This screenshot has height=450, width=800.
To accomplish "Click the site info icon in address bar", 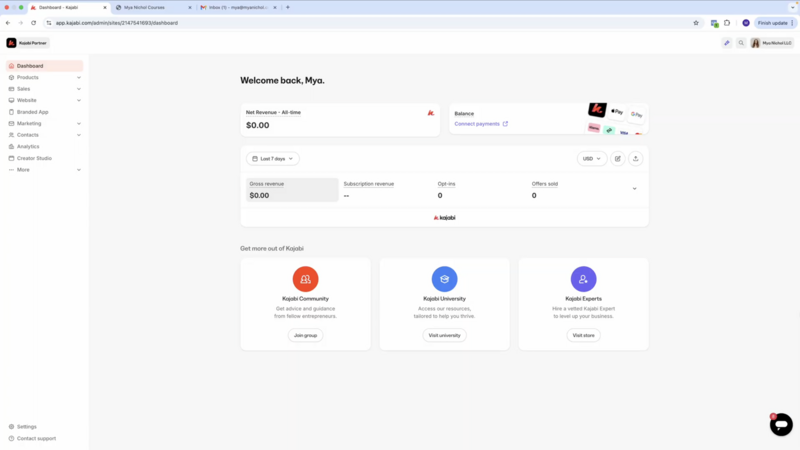I will point(49,23).
